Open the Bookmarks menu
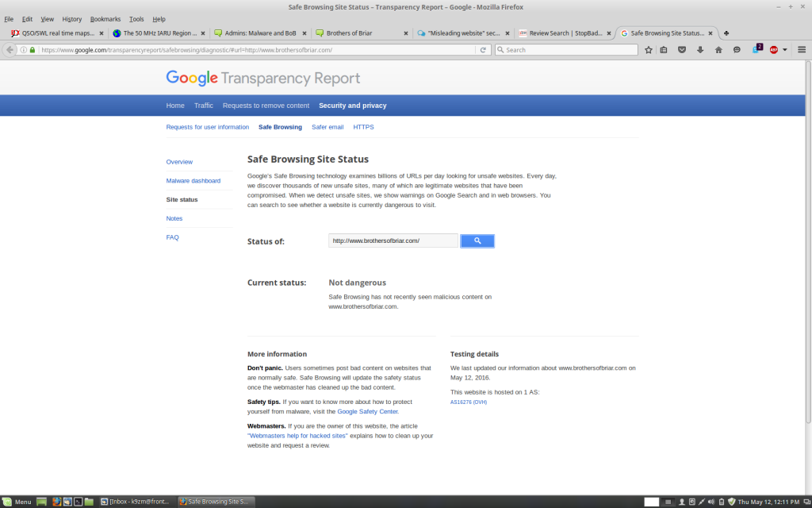812x508 pixels. click(x=105, y=19)
